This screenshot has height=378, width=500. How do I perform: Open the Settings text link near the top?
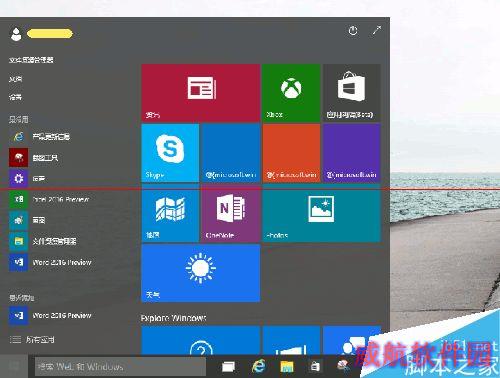16,97
